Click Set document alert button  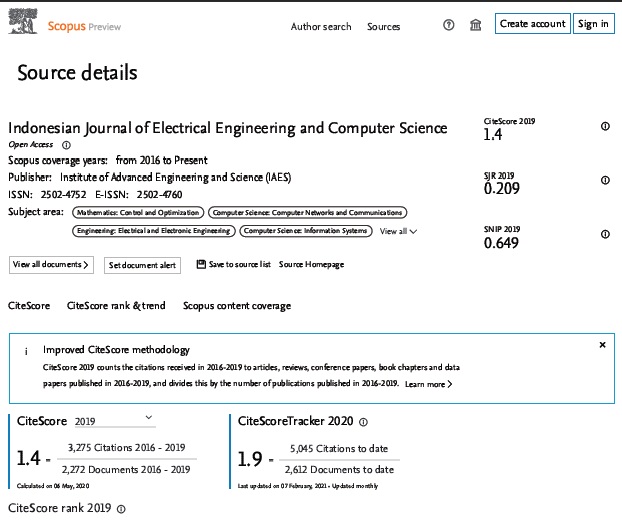(142, 265)
